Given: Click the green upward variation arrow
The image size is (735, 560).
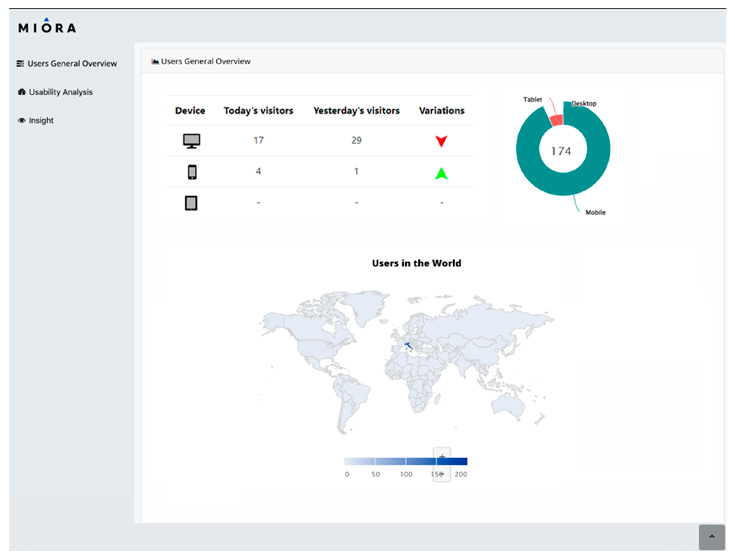Looking at the screenshot, I should click(x=441, y=174).
